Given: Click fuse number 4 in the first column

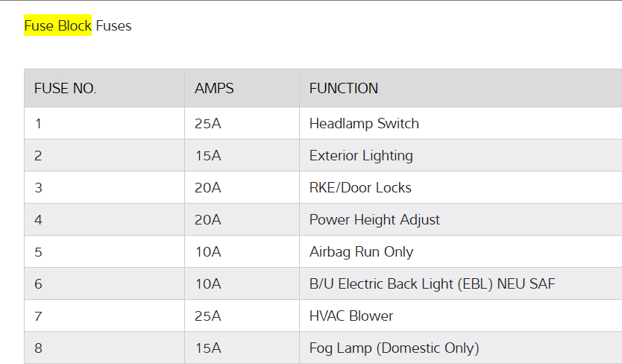Looking at the screenshot, I should tap(38, 220).
